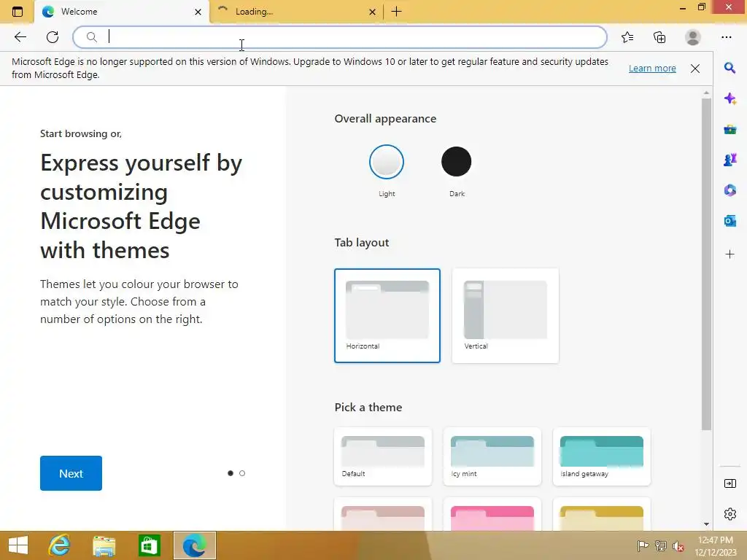Open Outlook sidebar icon
Image resolution: width=747 pixels, height=560 pixels.
coord(729,221)
